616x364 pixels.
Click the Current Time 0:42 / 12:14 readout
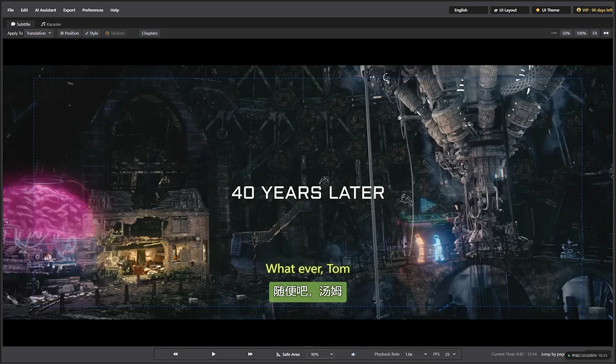(x=514, y=354)
